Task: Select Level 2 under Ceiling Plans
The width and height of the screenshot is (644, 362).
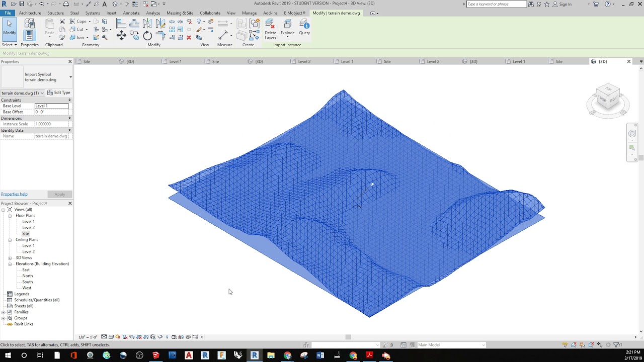Action: [29, 252]
